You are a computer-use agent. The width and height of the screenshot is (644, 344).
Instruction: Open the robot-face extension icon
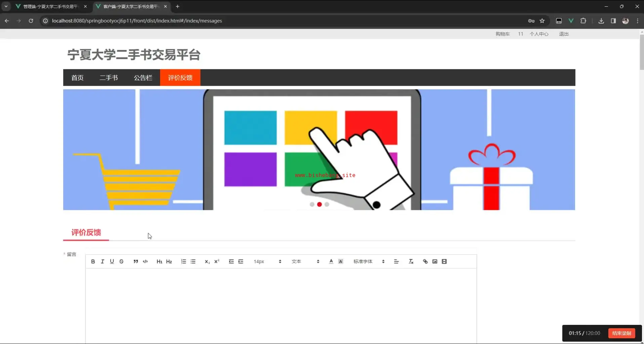point(559,21)
